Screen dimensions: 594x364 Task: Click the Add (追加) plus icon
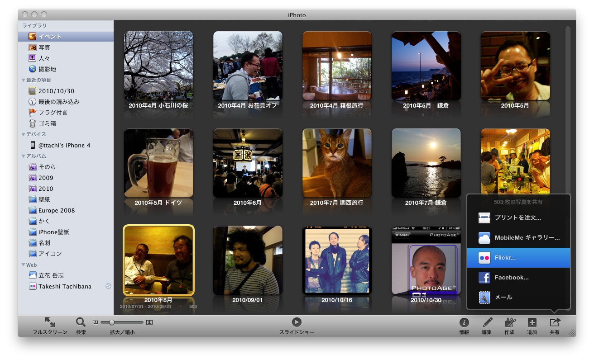point(532,322)
